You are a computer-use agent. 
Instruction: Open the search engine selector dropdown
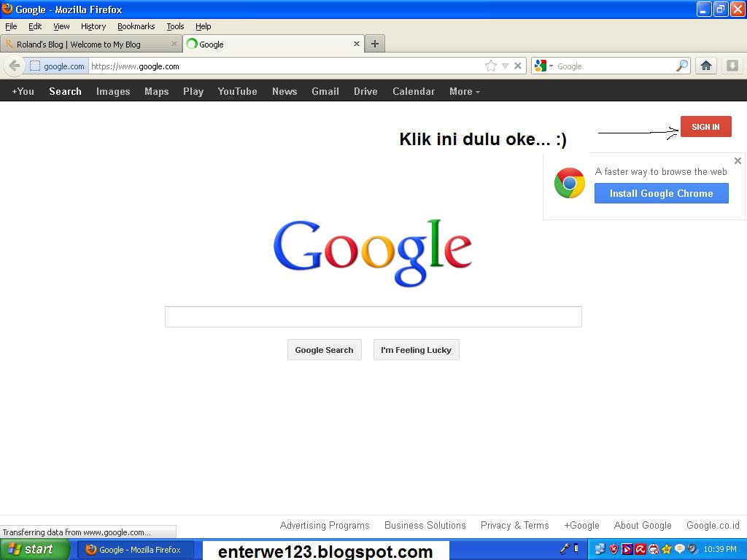[544, 66]
